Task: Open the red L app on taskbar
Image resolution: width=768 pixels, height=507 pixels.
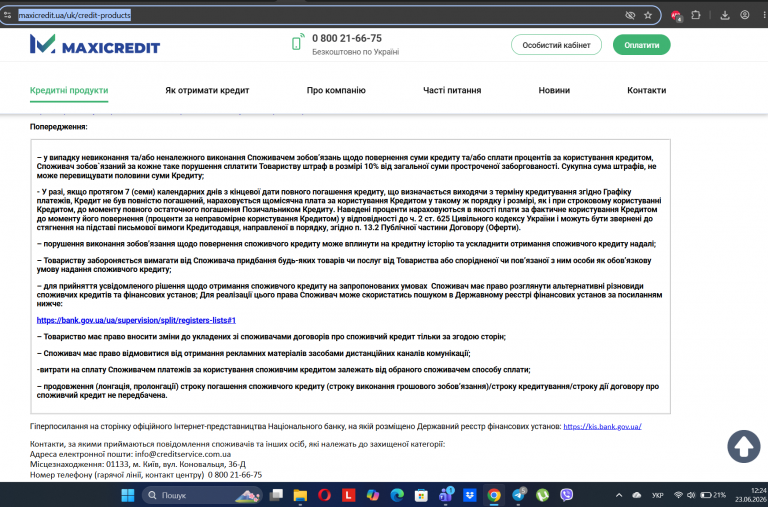Action: coord(348,495)
